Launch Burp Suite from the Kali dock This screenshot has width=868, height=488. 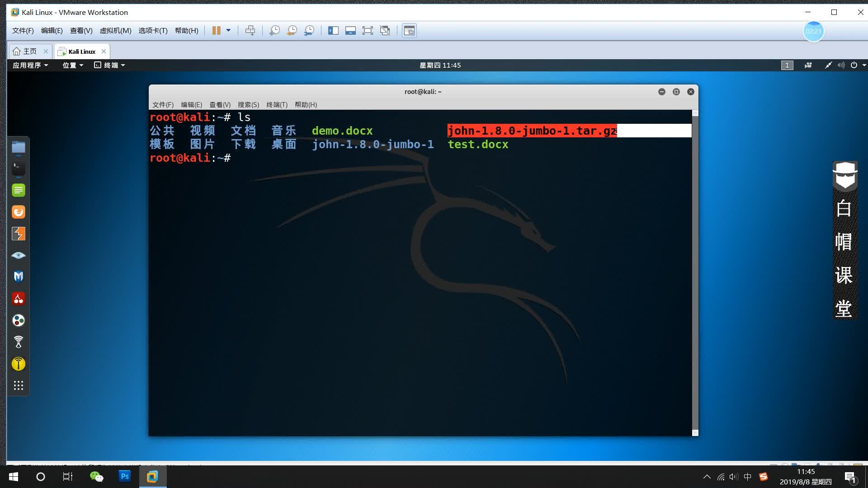click(19, 234)
